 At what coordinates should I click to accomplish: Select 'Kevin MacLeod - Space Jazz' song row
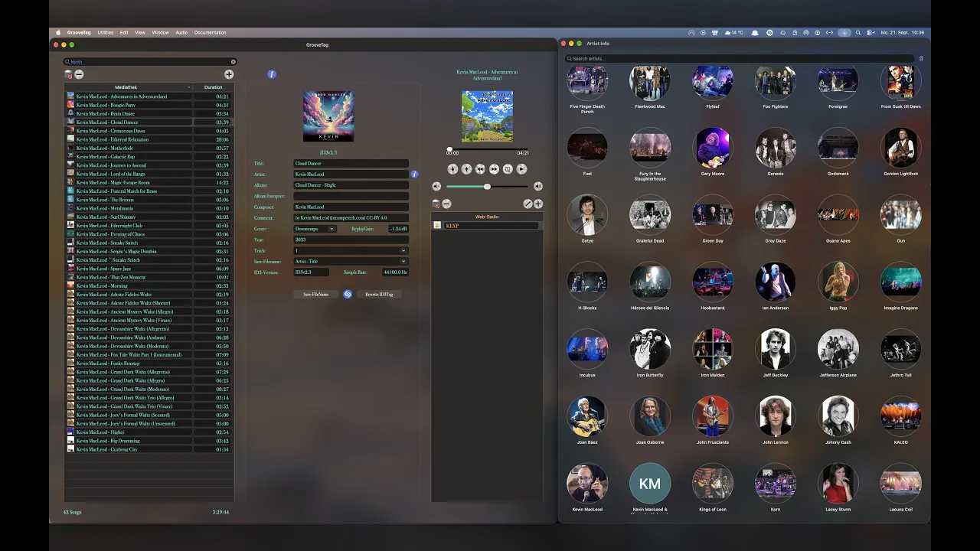click(x=149, y=269)
